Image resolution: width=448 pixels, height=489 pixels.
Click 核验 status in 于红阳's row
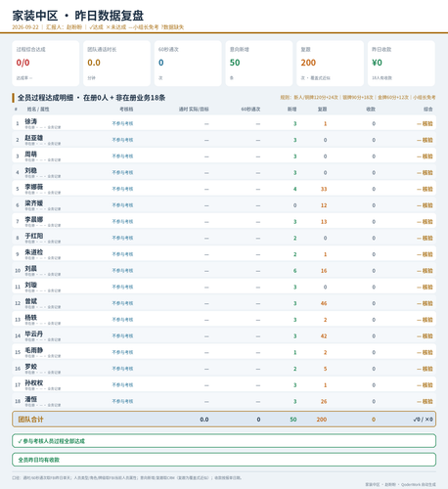point(425,238)
